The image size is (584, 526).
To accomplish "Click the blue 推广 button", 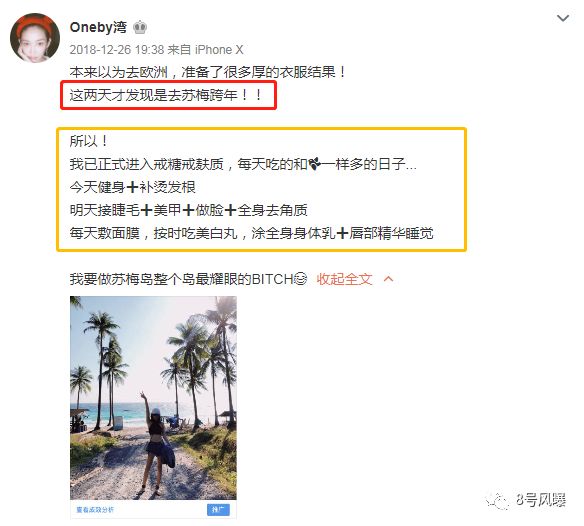I will 218,509.
